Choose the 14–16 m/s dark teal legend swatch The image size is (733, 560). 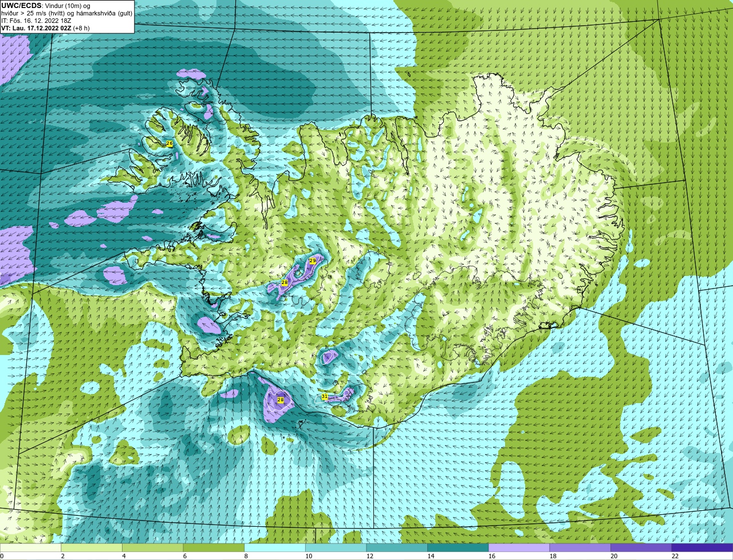pos(458,548)
